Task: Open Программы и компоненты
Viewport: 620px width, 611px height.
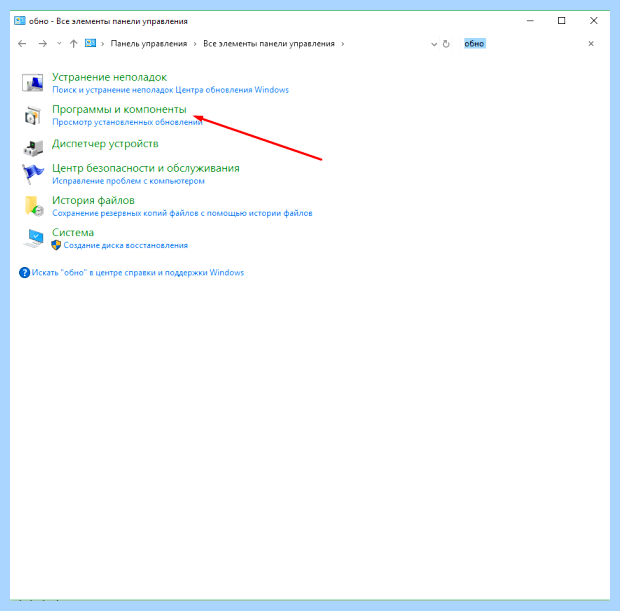Action: (119, 110)
